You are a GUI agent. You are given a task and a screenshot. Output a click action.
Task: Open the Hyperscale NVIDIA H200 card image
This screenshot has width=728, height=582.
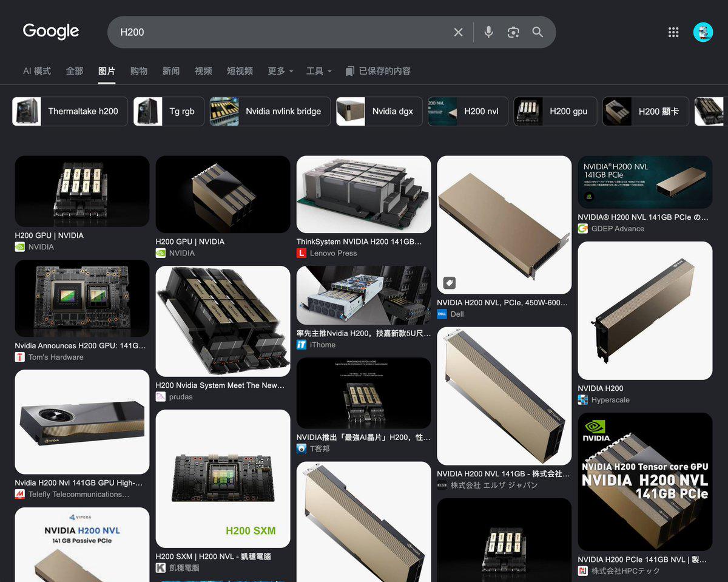[645, 311]
